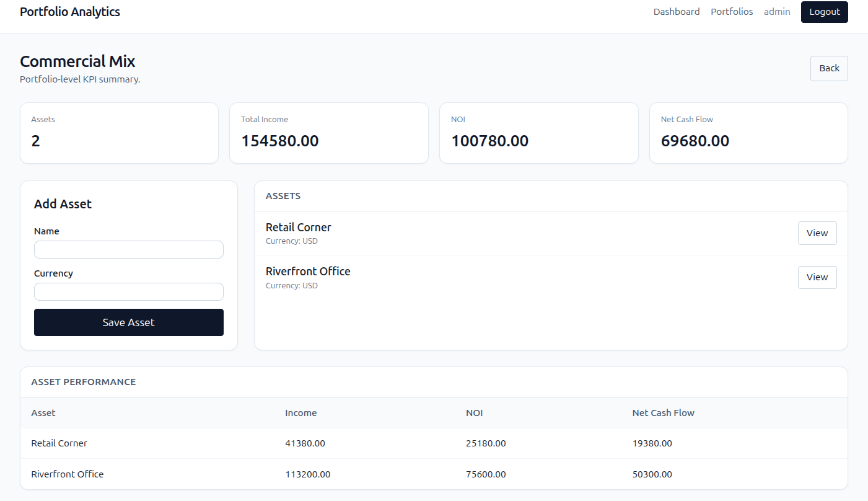Open the Dashboard navigation link
Viewport: 868px width, 501px height.
(x=677, y=12)
